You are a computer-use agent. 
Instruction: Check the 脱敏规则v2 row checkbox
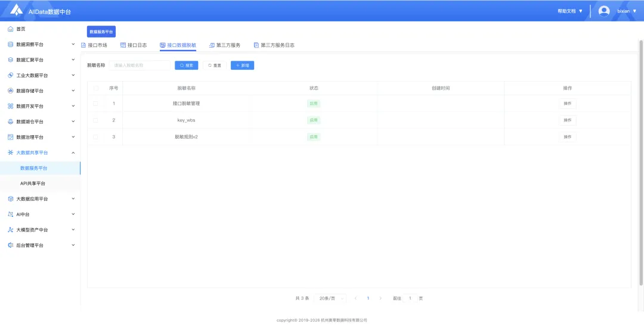95,137
